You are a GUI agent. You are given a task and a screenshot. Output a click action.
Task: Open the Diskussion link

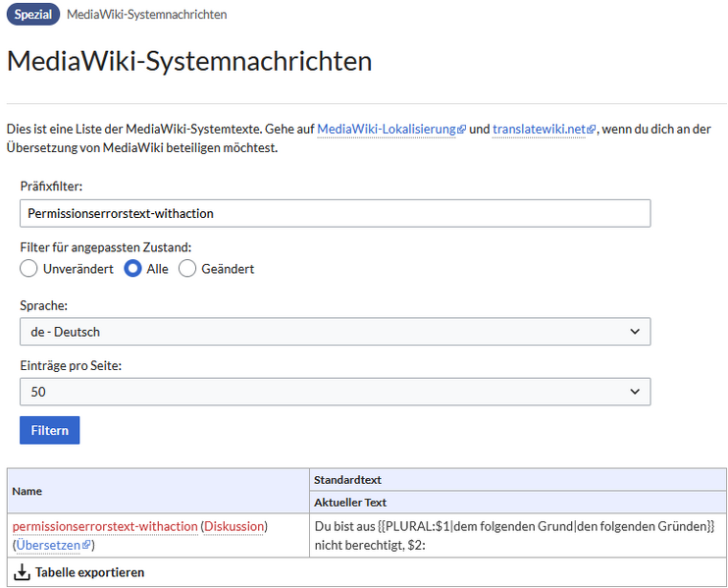[234, 526]
